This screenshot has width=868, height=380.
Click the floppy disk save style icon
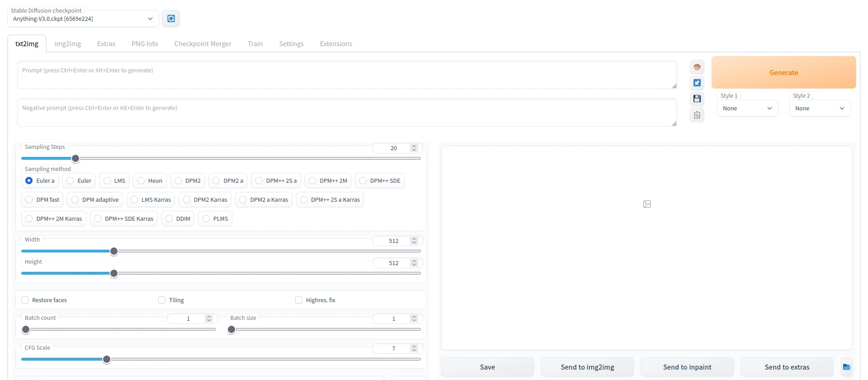(697, 99)
